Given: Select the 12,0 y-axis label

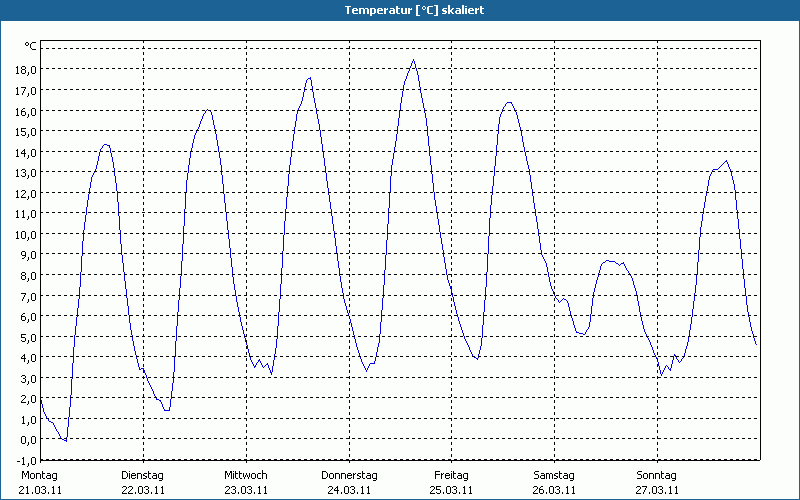Looking at the screenshot, I should (x=26, y=193).
